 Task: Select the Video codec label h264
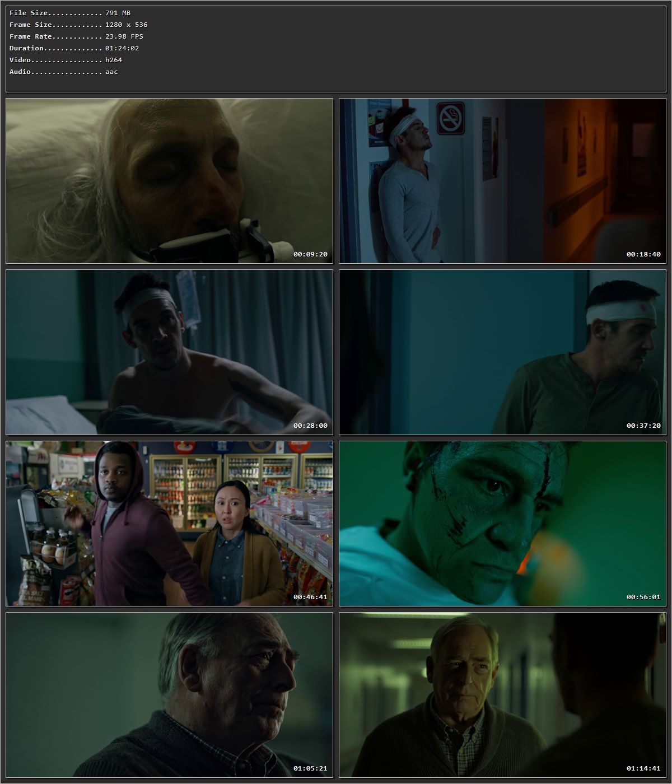tap(113, 59)
